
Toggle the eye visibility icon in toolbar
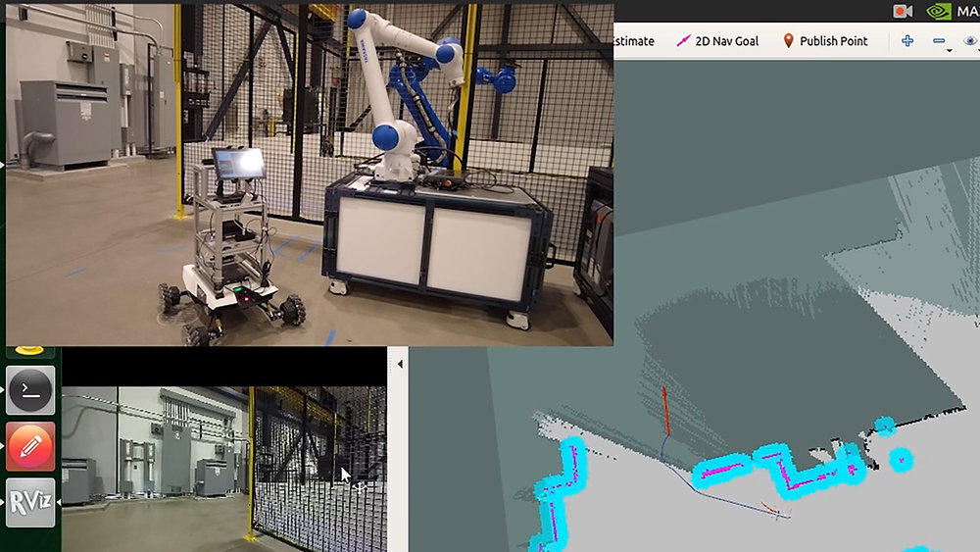(x=971, y=41)
